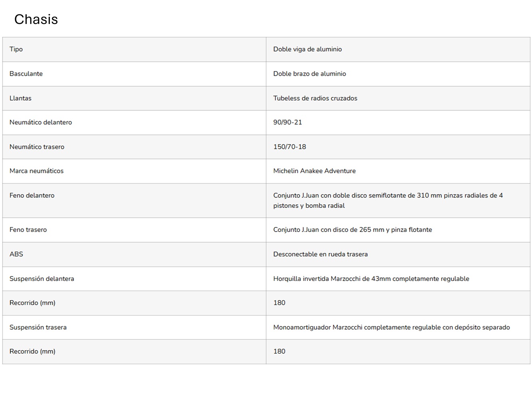
Task: Click Doble brazo de aluminio text
Action: tap(310, 74)
